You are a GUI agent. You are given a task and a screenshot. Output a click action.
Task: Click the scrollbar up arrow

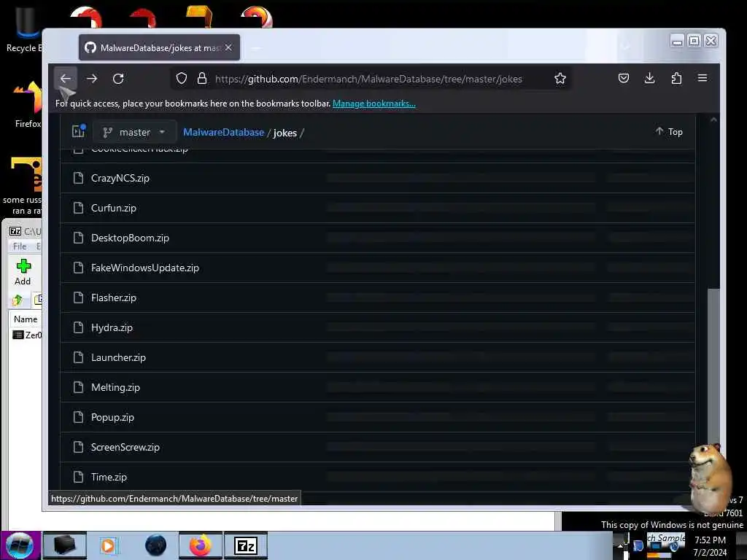pos(713,120)
